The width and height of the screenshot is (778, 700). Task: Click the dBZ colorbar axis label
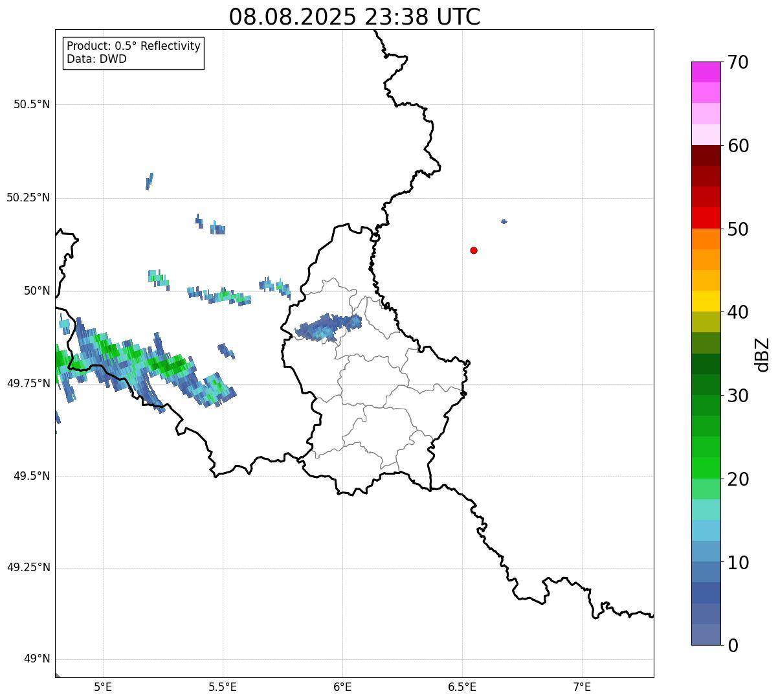(762, 354)
